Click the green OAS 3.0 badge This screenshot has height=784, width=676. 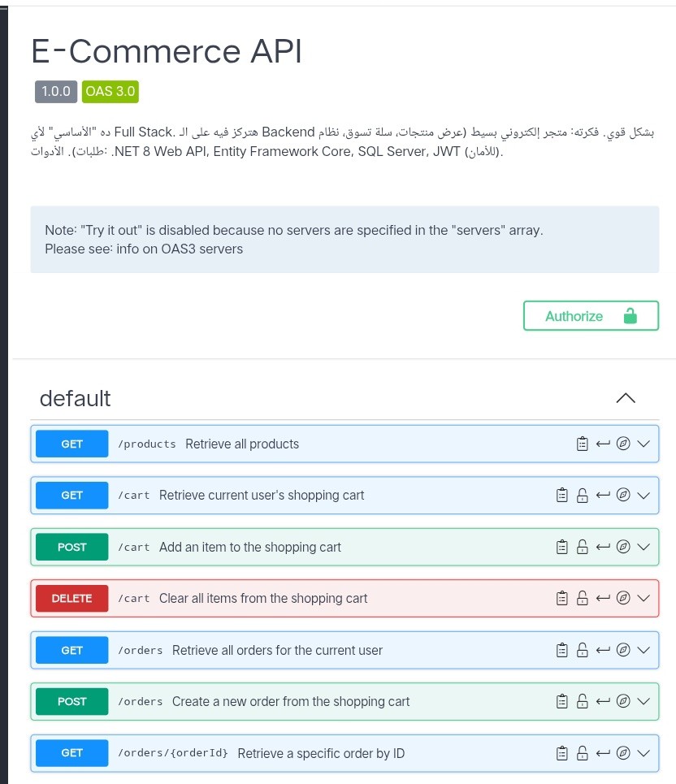(110, 91)
